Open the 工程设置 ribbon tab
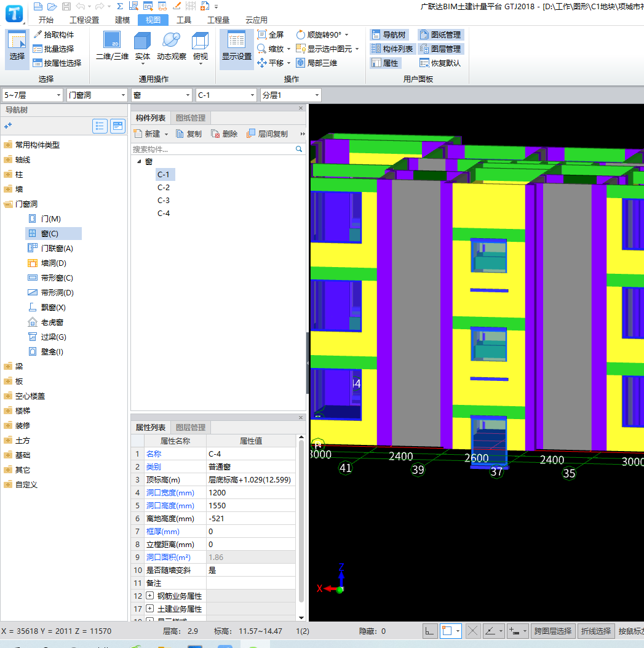This screenshot has width=644, height=648. coord(84,20)
